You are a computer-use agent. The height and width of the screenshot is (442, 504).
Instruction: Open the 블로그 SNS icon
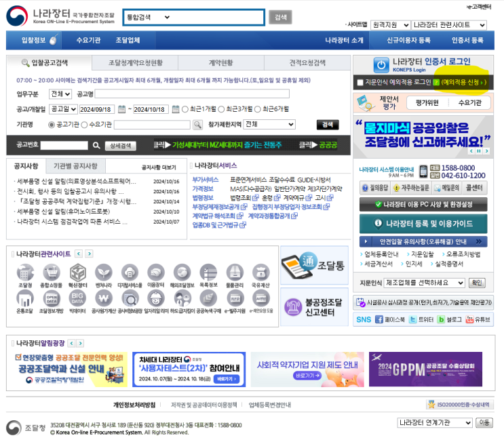[x=441, y=319]
